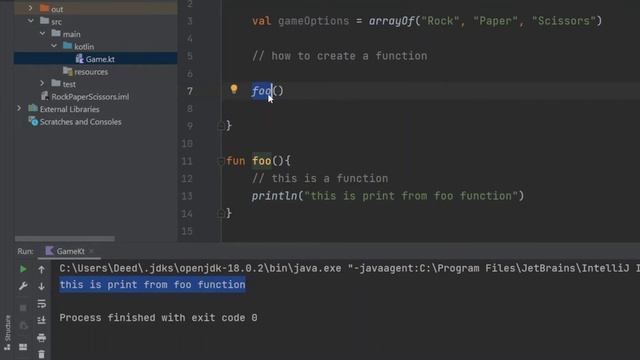Select the resources folder
The height and width of the screenshot is (360, 640).
(x=91, y=72)
